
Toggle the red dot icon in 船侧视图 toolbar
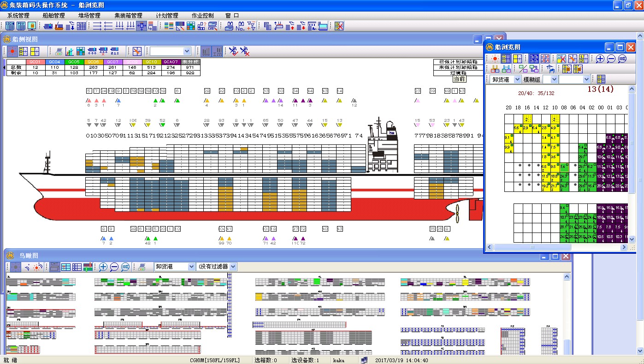(12, 51)
